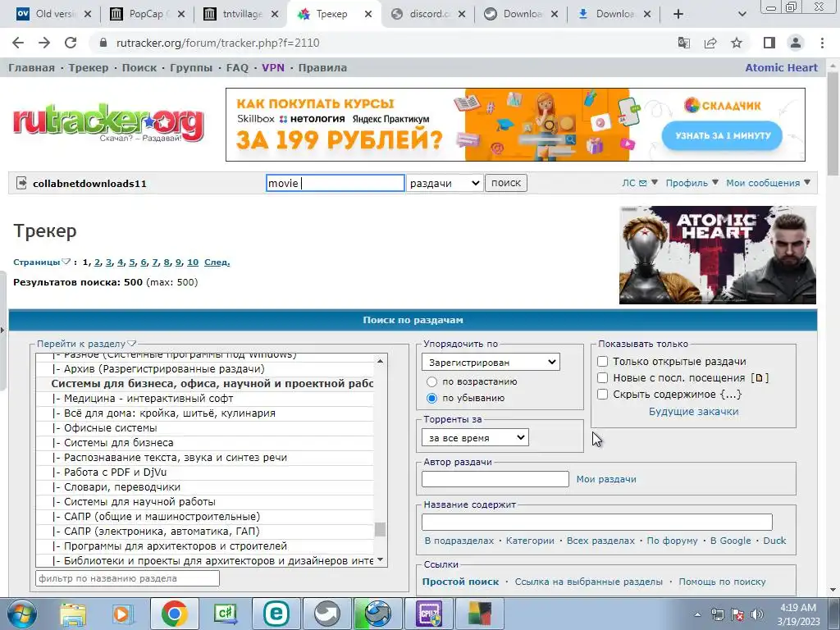
Task: Click the Мои раздачи link
Action: coord(606,479)
